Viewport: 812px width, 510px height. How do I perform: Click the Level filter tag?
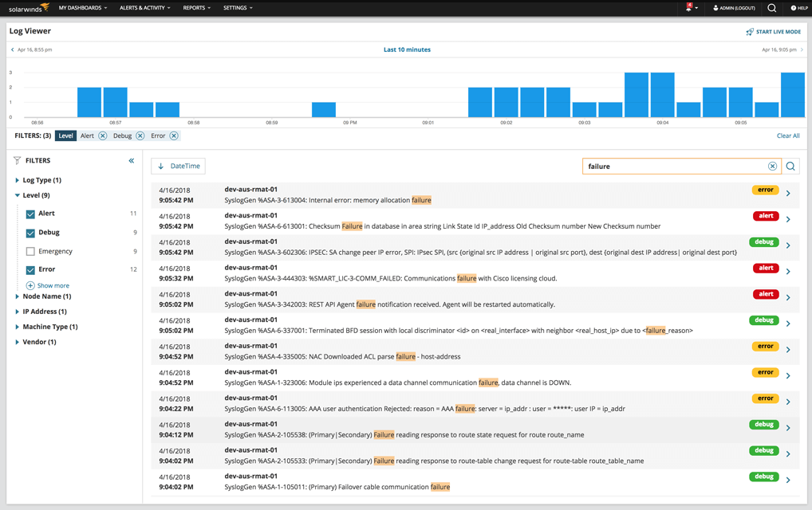pyautogui.click(x=65, y=135)
